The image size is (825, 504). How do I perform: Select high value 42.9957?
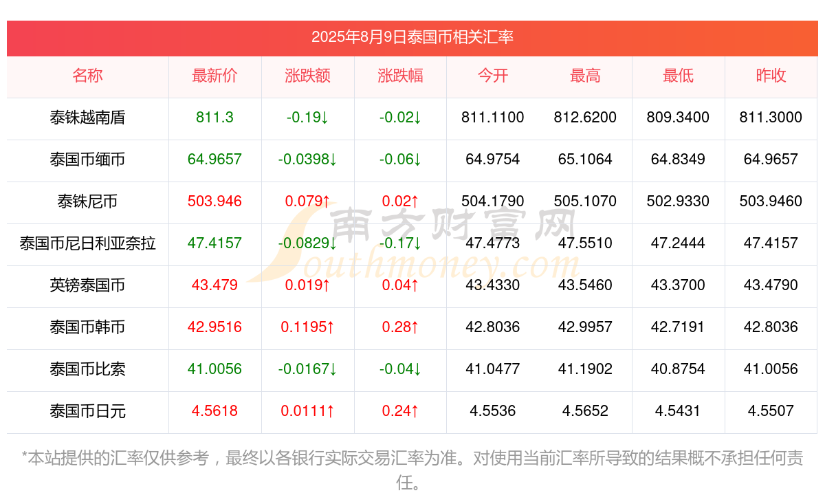tap(585, 327)
